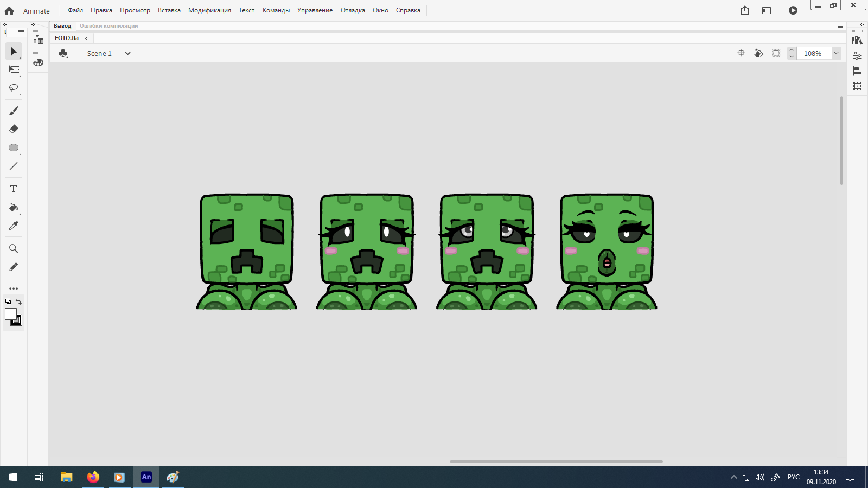Open the Library panel icon
This screenshot has height=488, width=868.
click(857, 41)
